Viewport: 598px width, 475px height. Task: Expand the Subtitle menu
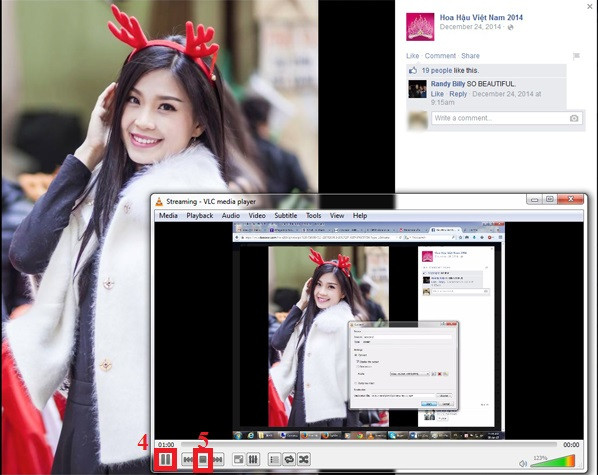286,216
